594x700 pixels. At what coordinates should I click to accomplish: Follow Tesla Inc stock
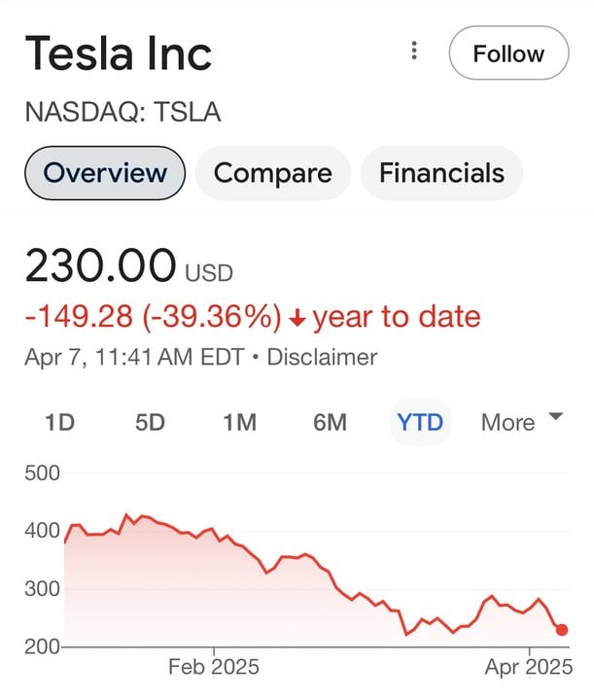click(508, 52)
